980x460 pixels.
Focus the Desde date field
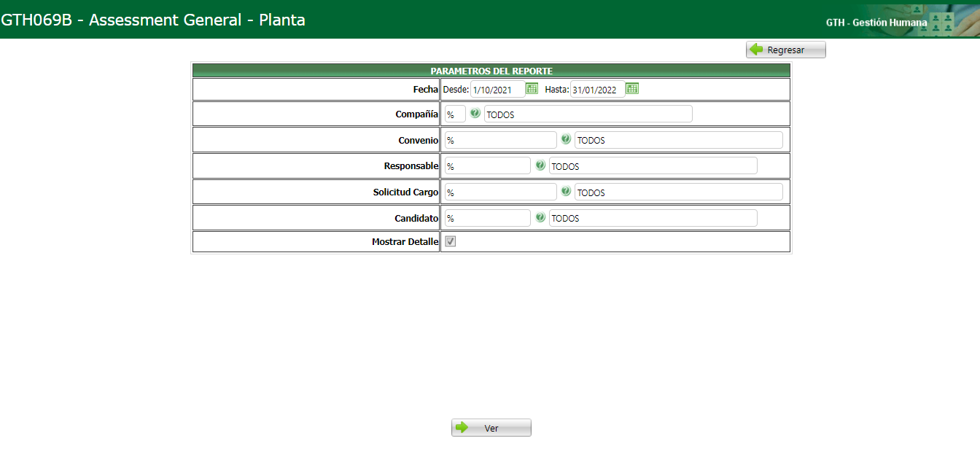[498, 90]
